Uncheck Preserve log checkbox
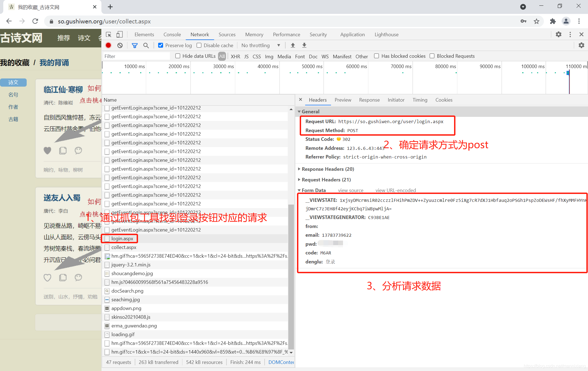The height and width of the screenshot is (371, 588). pos(161,45)
